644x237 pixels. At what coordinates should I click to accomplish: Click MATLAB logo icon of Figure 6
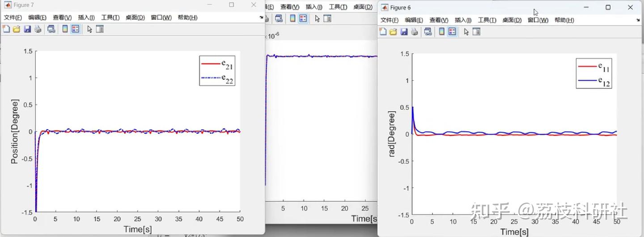(x=385, y=7)
